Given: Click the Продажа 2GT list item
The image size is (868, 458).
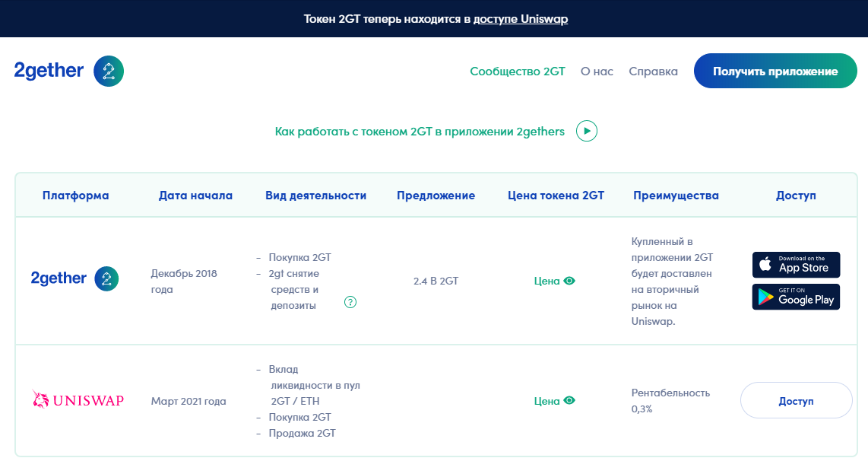Looking at the screenshot, I should pyautogui.click(x=302, y=433).
